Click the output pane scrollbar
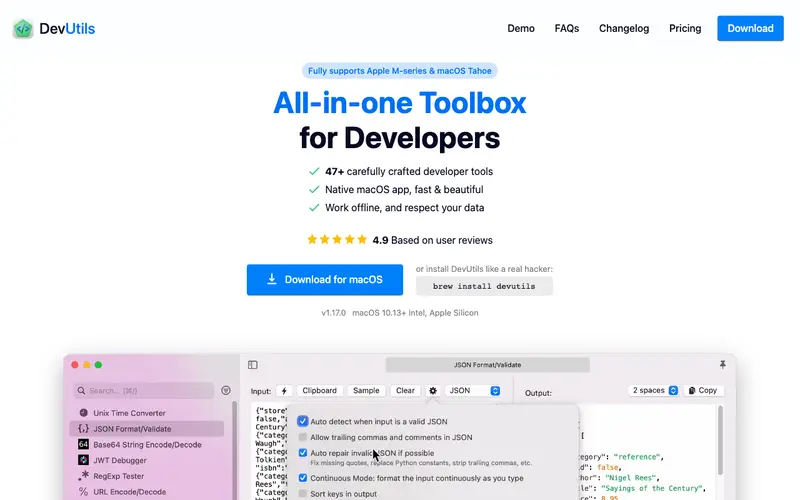This screenshot has width=800, height=500. click(720, 440)
